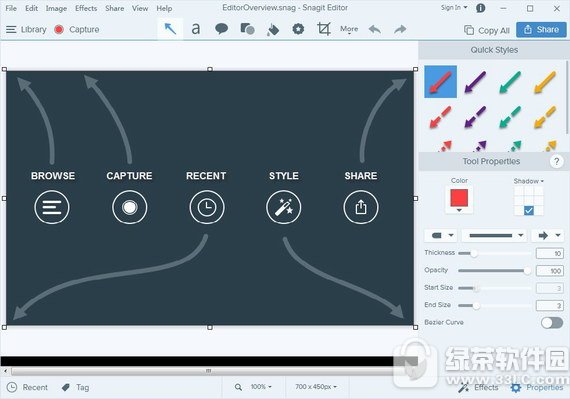Choose the dashed green arrow quick style
Screen dimensions: 570x399
click(x=510, y=117)
